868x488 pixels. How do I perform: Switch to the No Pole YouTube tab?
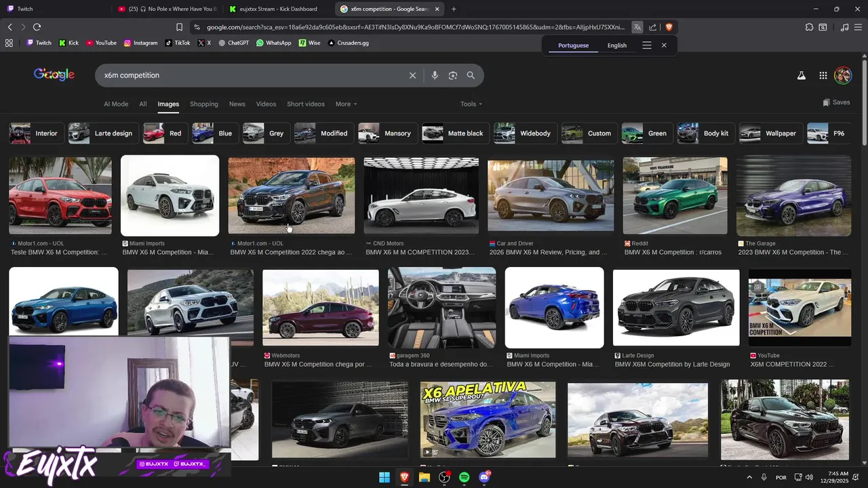[x=167, y=9]
